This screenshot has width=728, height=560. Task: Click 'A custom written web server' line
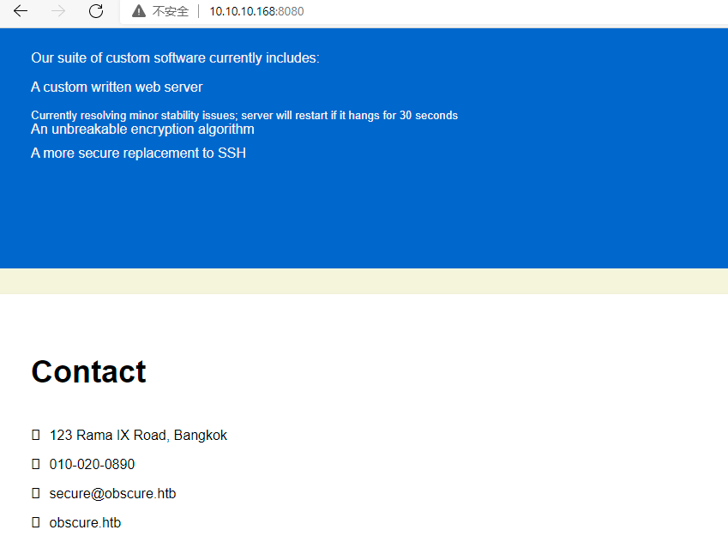point(117,87)
